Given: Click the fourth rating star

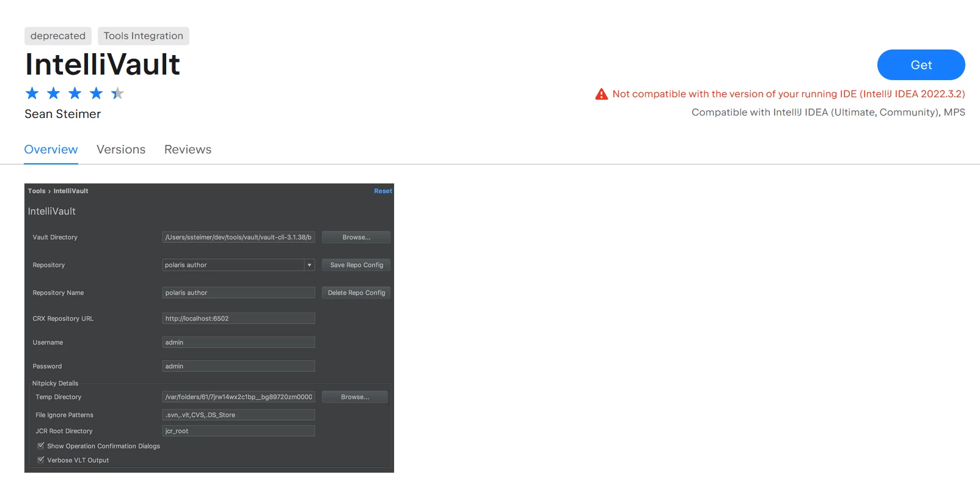Looking at the screenshot, I should [x=97, y=93].
